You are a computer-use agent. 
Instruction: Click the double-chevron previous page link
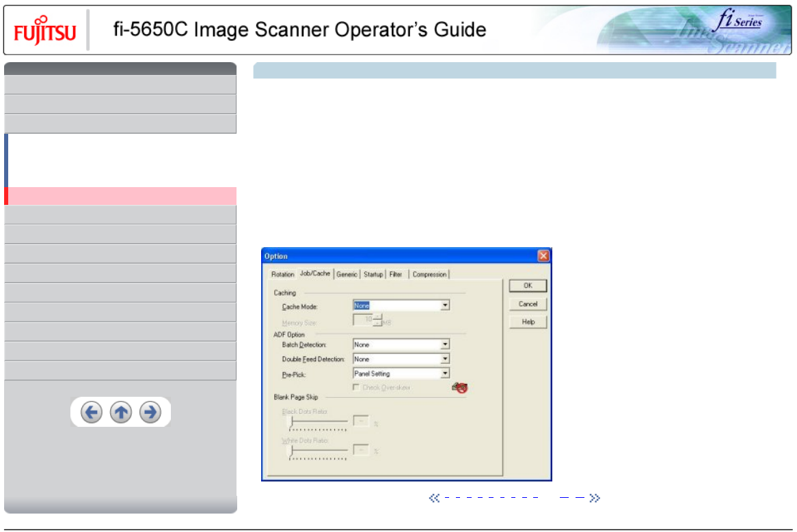click(x=434, y=499)
